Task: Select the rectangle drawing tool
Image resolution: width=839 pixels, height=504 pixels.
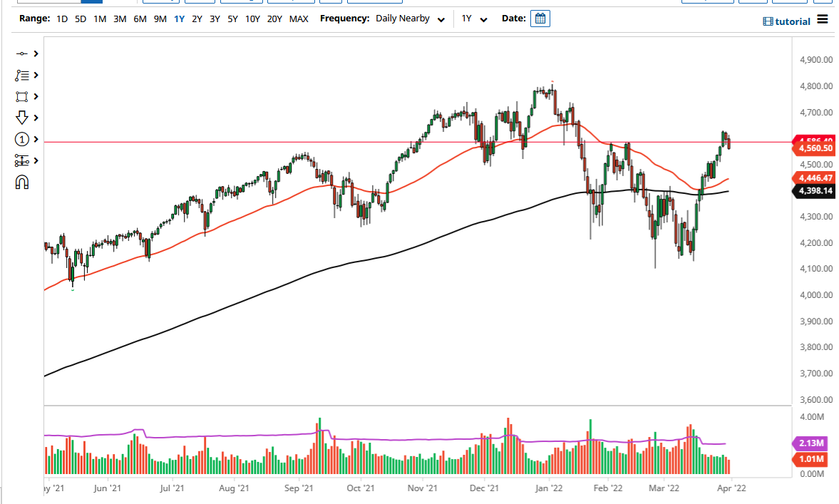Action: click(x=21, y=96)
